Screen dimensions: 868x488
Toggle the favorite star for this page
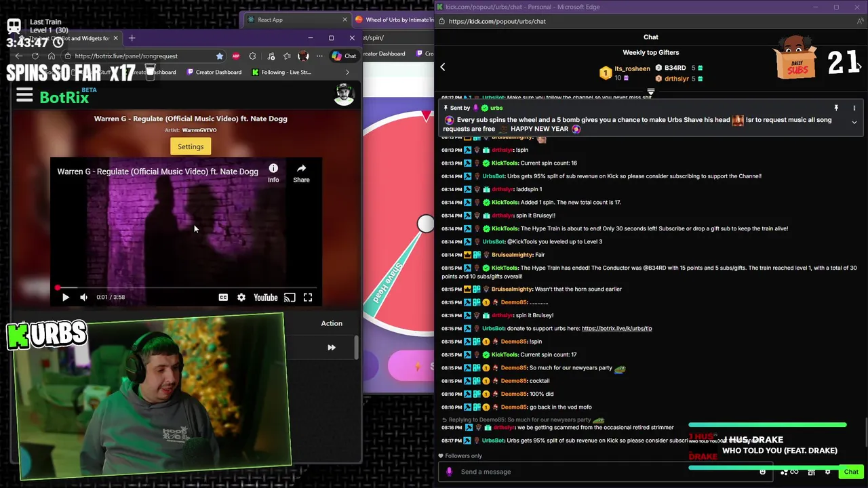[x=220, y=56]
